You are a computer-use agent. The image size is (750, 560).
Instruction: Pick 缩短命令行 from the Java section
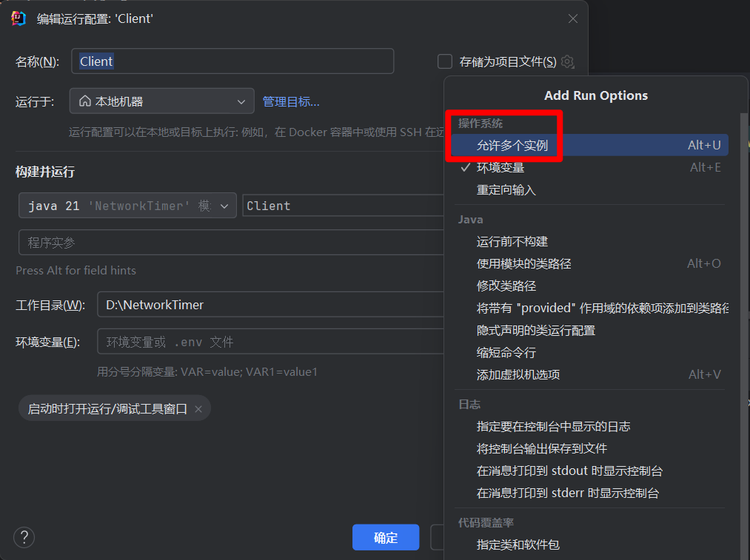[x=506, y=353]
